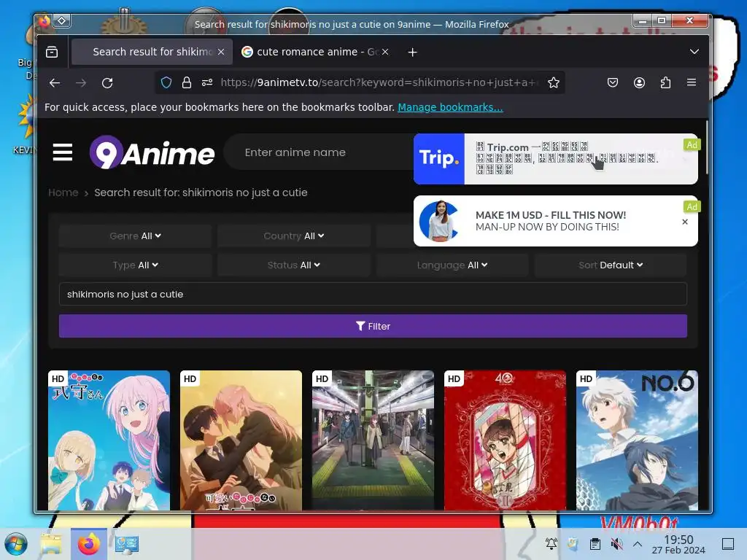Click the show desktop button
This screenshot has width=747, height=560.
pos(728,544)
